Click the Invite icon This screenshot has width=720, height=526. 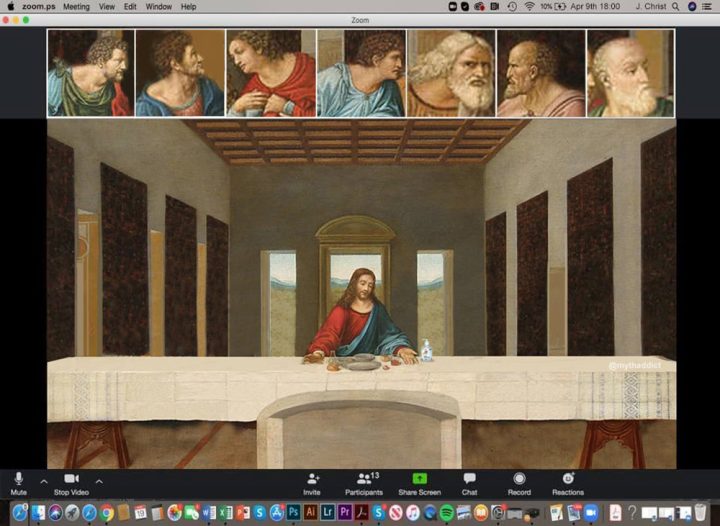tap(313, 479)
